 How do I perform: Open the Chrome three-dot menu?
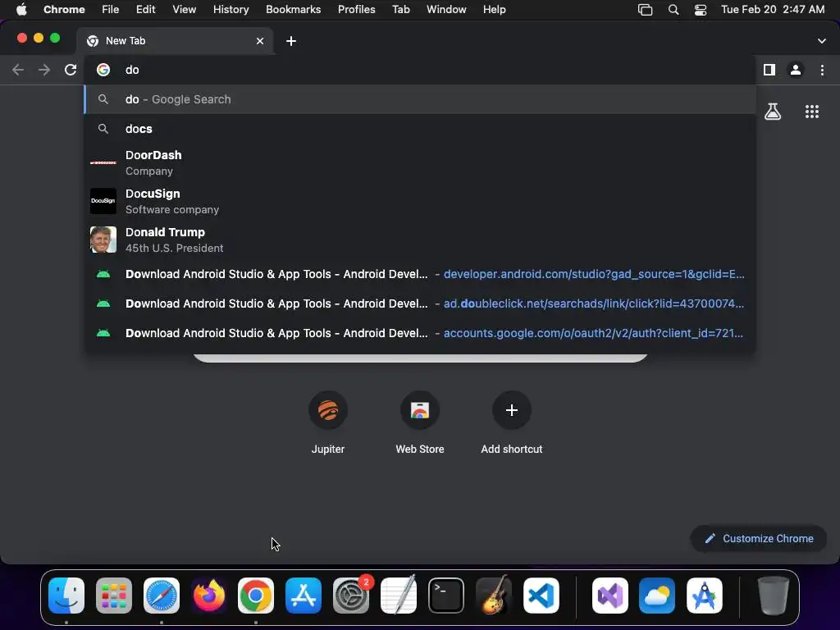822,70
